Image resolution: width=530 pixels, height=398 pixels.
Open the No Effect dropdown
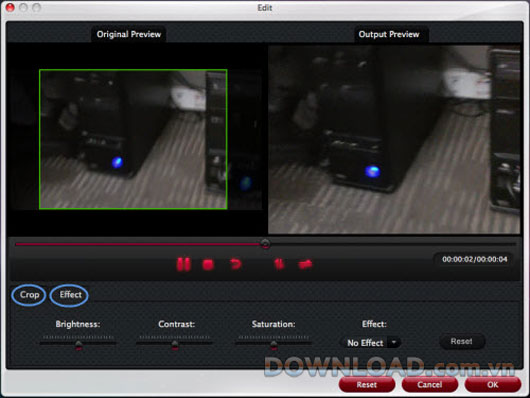click(x=370, y=343)
